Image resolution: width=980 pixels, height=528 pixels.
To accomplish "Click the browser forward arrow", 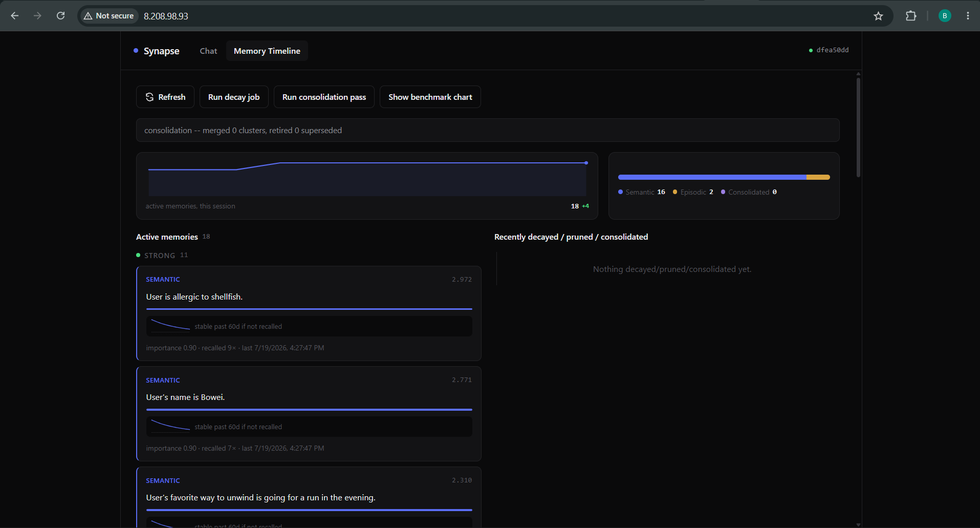I will (x=37, y=16).
